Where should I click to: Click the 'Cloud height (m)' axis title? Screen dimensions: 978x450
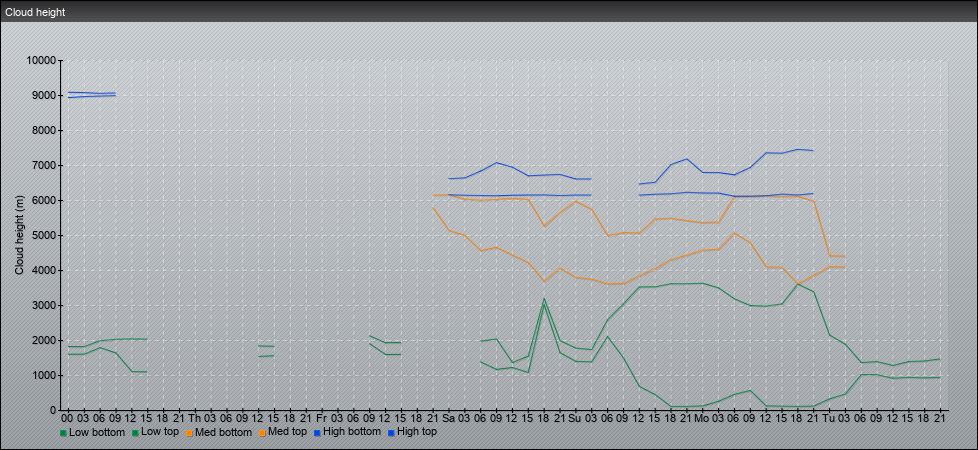click(x=19, y=236)
